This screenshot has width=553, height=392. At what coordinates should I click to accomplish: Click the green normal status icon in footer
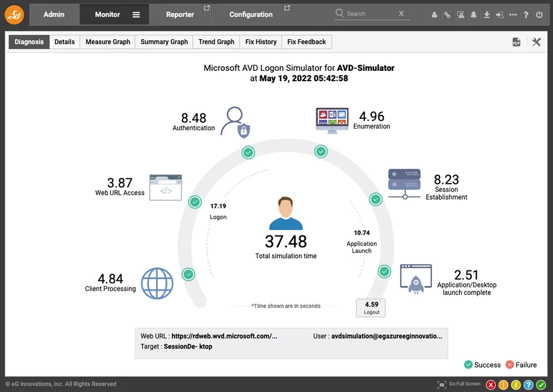click(541, 384)
